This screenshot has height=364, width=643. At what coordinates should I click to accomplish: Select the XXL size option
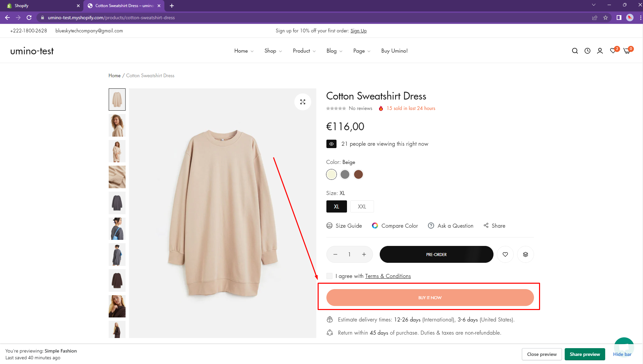point(362,206)
